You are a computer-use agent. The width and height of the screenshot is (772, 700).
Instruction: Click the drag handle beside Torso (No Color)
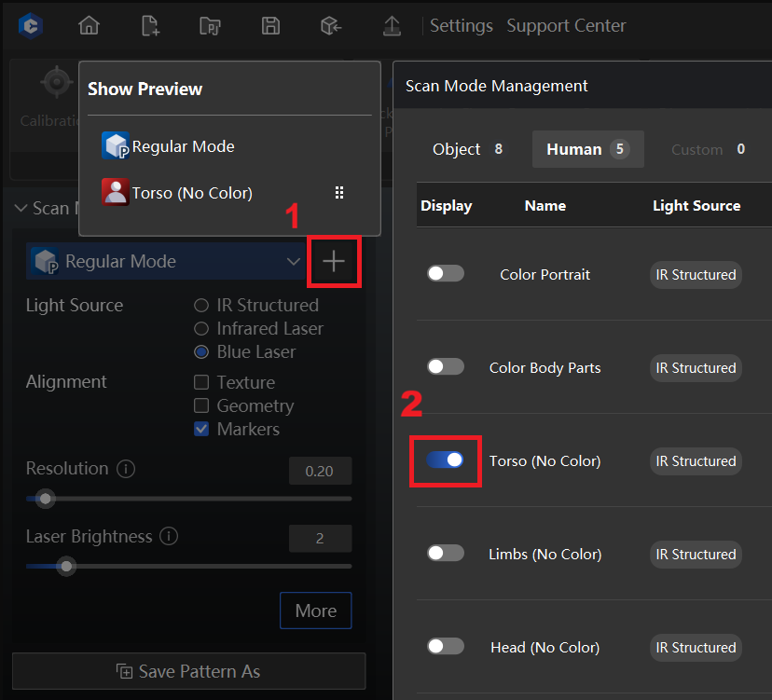click(x=339, y=192)
